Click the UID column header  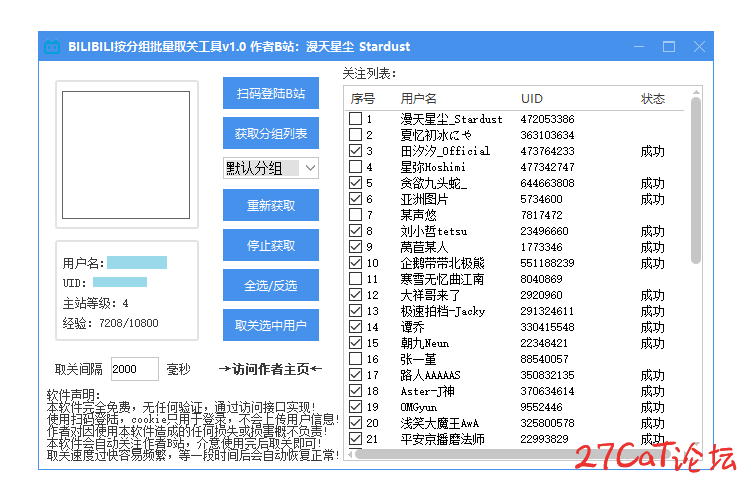tap(532, 99)
